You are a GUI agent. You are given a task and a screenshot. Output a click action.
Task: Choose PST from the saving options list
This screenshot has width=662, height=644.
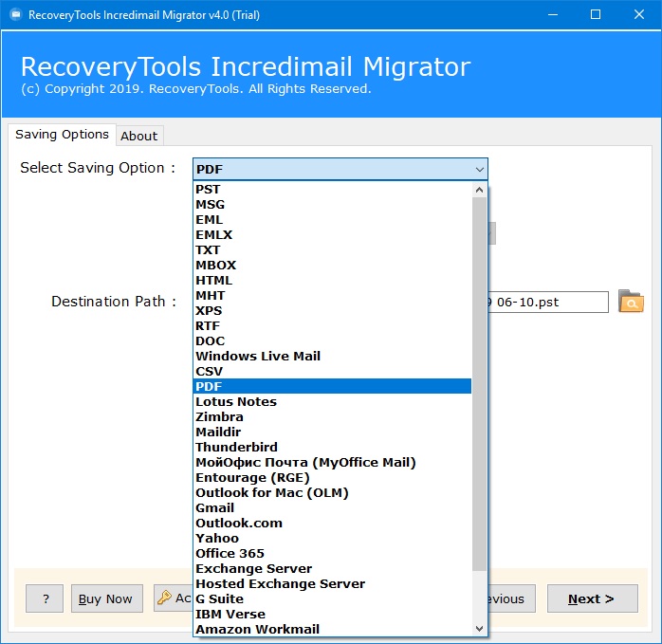click(332, 189)
